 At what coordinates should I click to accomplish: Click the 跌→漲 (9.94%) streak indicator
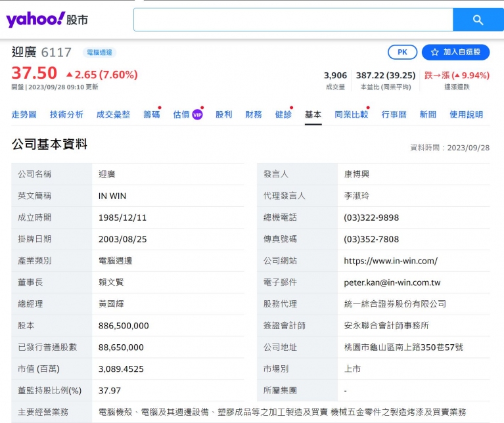[x=457, y=76]
